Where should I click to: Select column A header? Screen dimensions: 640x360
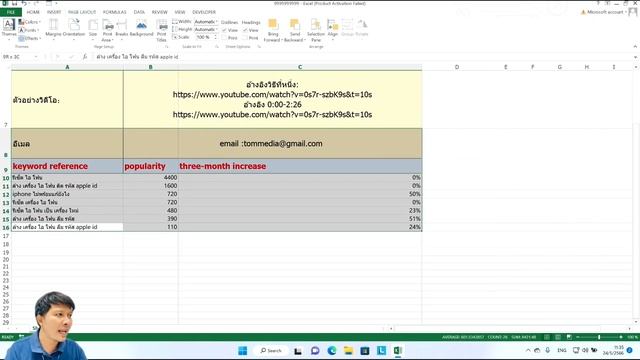[67, 67]
